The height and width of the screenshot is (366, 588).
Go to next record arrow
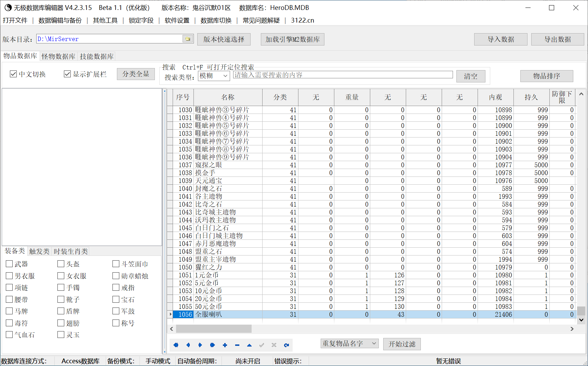point(200,345)
